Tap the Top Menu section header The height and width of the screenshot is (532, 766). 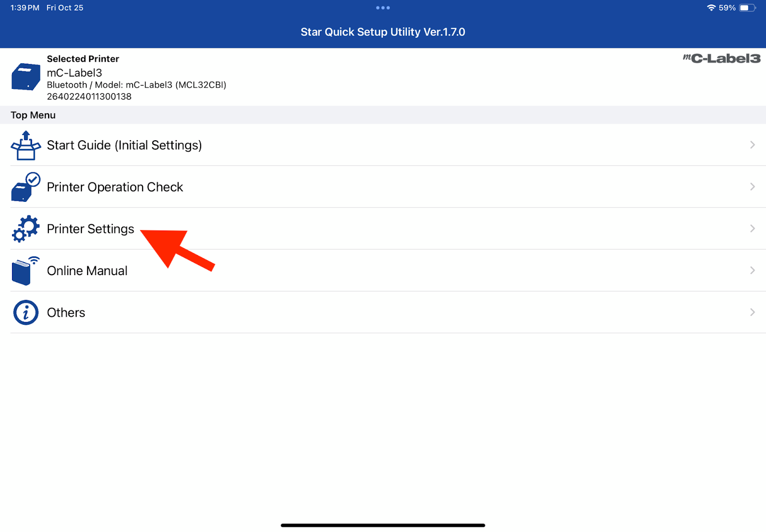pyautogui.click(x=383, y=115)
